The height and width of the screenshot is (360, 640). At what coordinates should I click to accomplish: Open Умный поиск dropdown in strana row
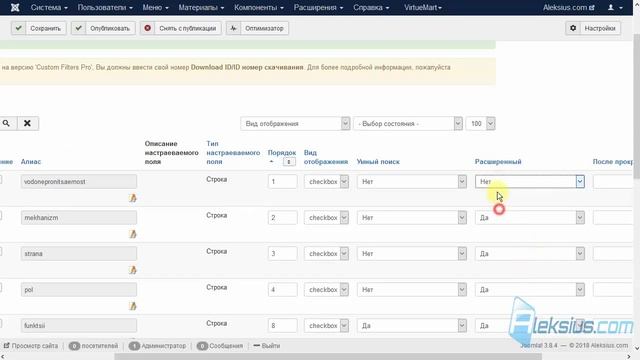tap(412, 253)
